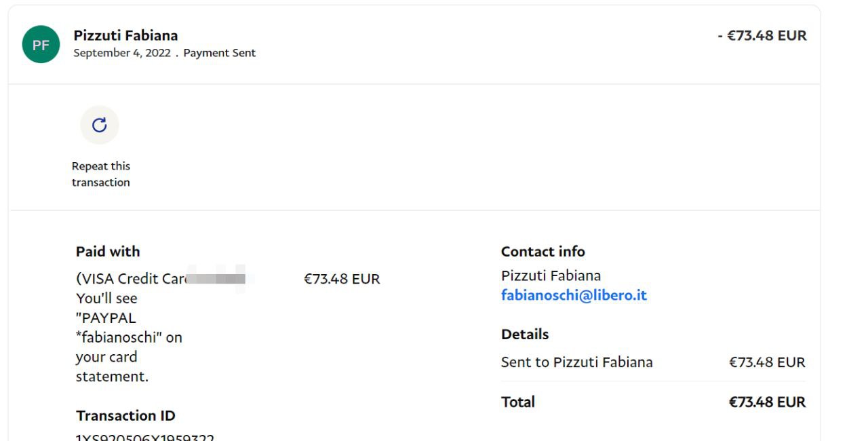The image size is (868, 441).
Task: Click the €73.48 EUR amount beside VISA card
Action: 342,279
